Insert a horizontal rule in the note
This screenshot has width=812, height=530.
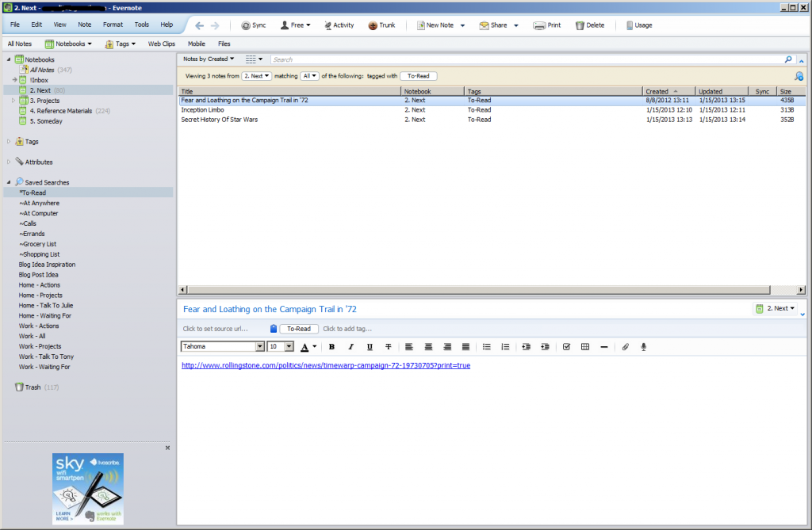604,347
